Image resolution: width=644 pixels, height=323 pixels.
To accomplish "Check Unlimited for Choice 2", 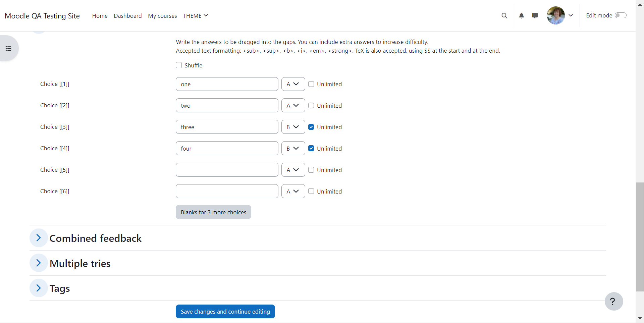I will pos(311,105).
